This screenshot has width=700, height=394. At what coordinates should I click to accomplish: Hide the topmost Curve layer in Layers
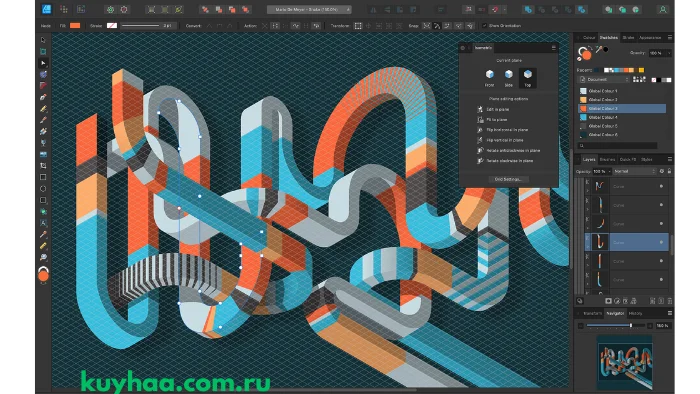pos(661,186)
